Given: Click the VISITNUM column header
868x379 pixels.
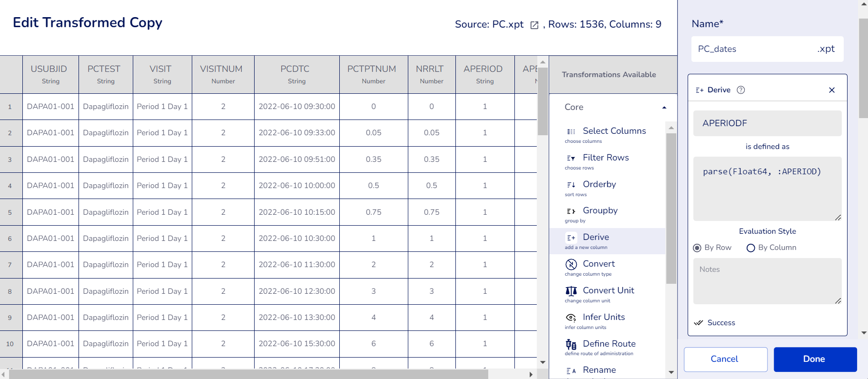Looking at the screenshot, I should (x=223, y=75).
